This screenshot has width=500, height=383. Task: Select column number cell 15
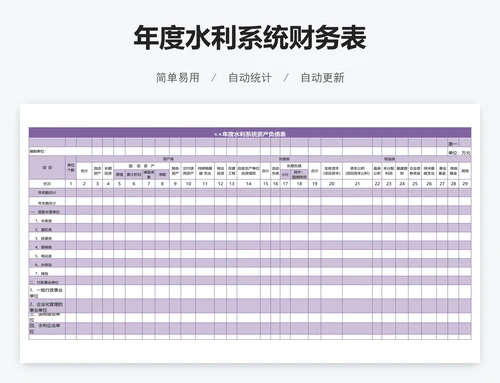pyautogui.click(x=265, y=184)
